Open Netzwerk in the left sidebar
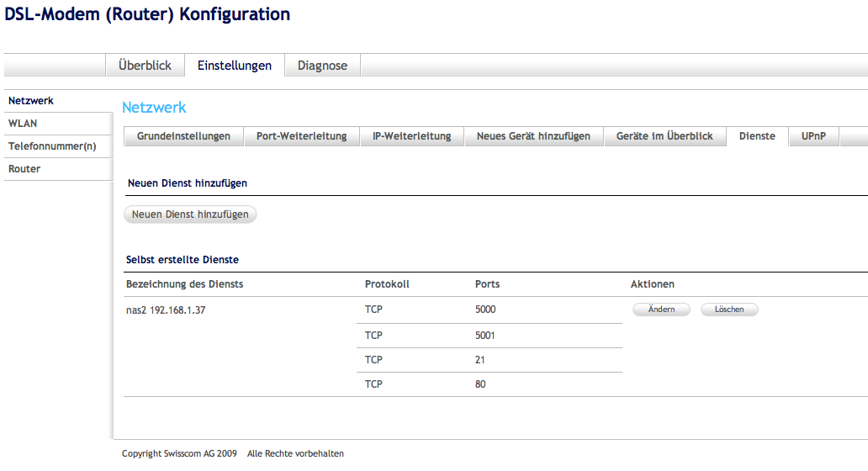868x471 pixels. tap(31, 101)
